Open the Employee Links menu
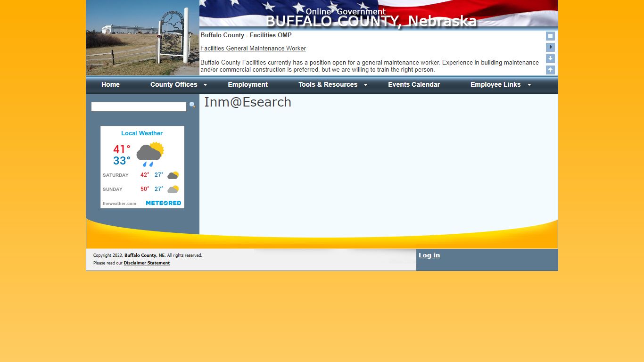 point(495,84)
